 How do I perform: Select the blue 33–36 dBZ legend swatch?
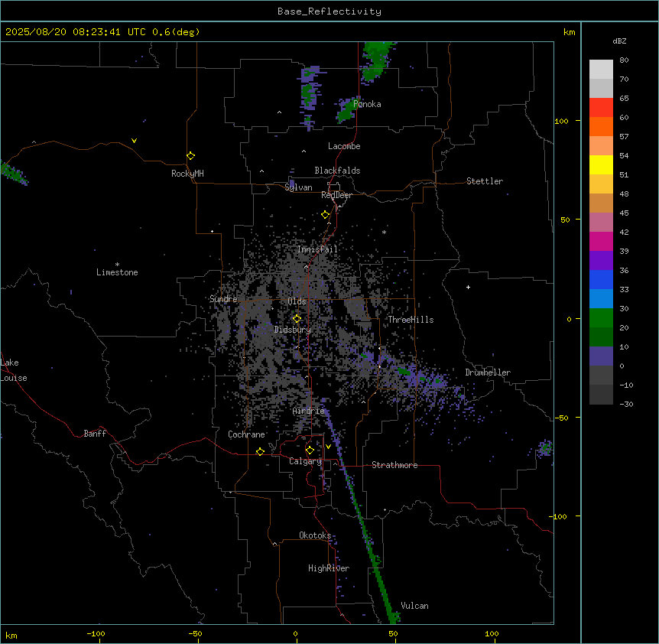coord(601,279)
